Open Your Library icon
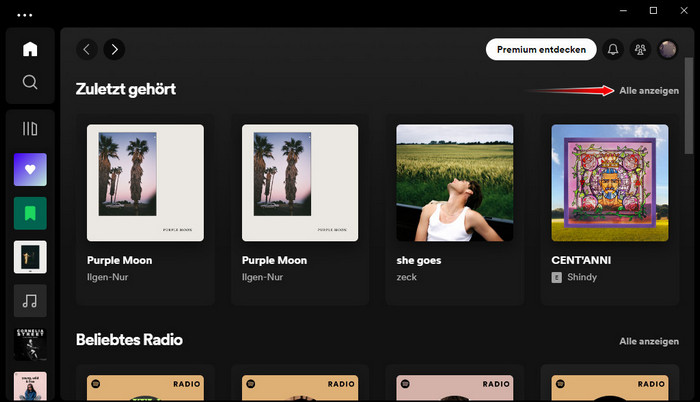This screenshot has width=700, height=402. tap(30, 129)
